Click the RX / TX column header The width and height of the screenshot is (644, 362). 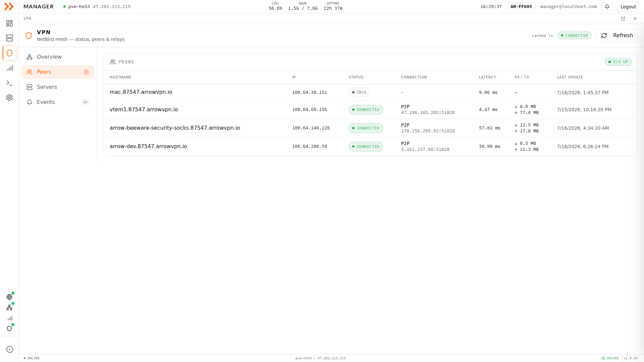point(522,77)
